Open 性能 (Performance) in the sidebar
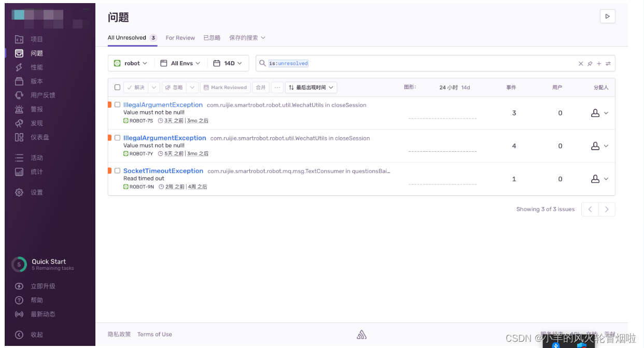This screenshot has height=348, width=644. (30, 67)
